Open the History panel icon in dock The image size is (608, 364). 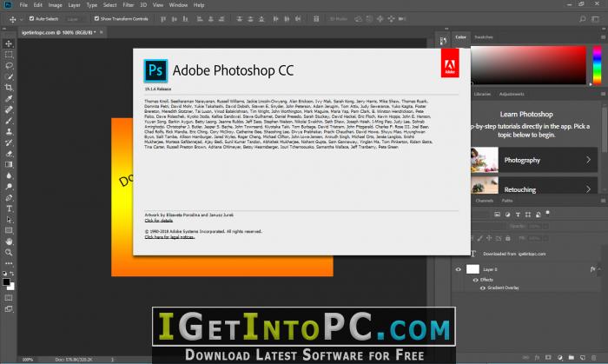click(443, 41)
